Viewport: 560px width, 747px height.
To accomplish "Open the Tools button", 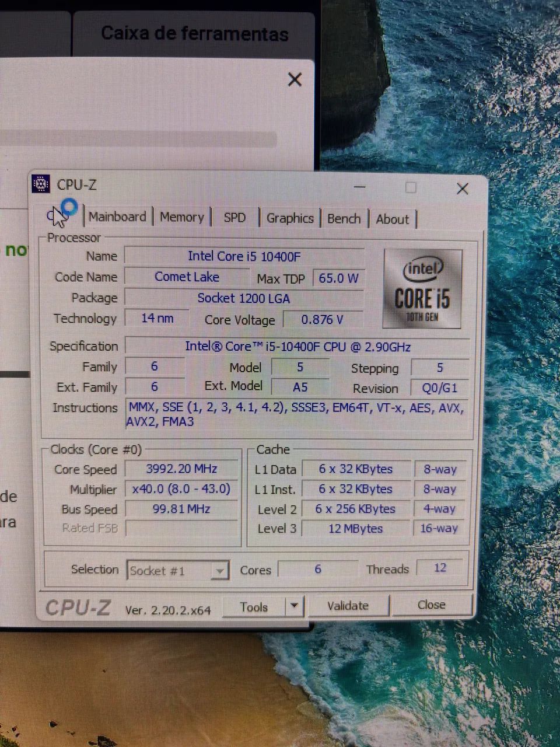I will [254, 607].
